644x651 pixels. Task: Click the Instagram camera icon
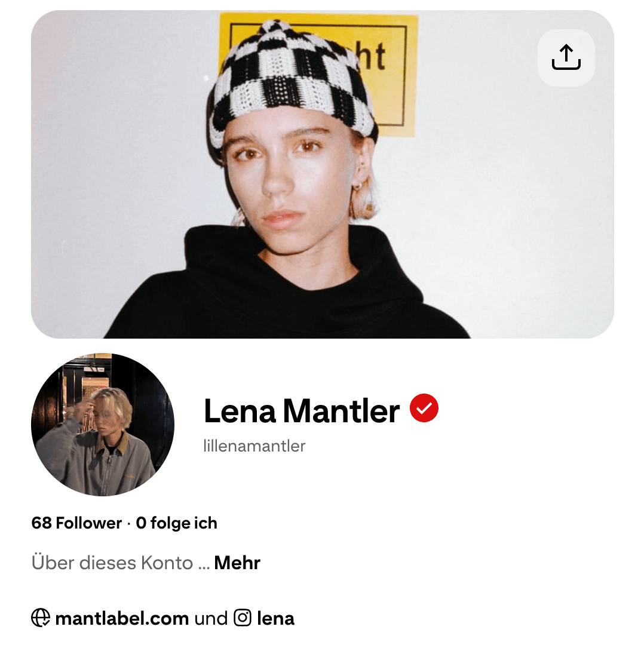coord(243,618)
